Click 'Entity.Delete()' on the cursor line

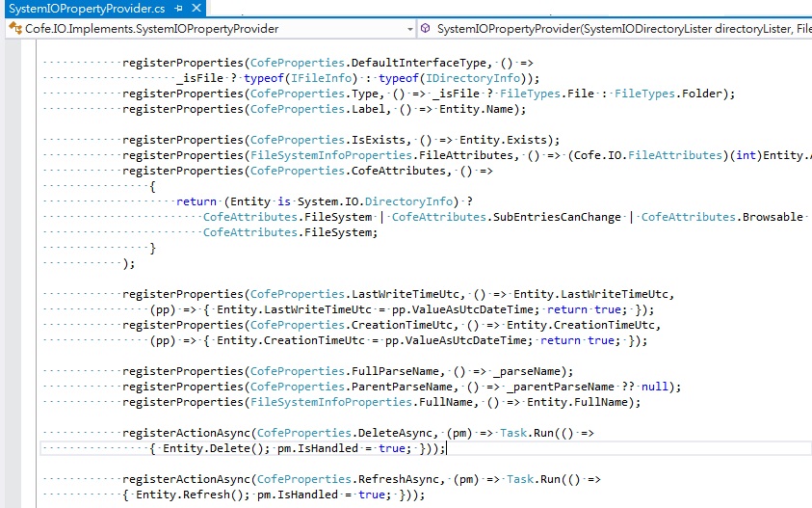pyautogui.click(x=214, y=449)
